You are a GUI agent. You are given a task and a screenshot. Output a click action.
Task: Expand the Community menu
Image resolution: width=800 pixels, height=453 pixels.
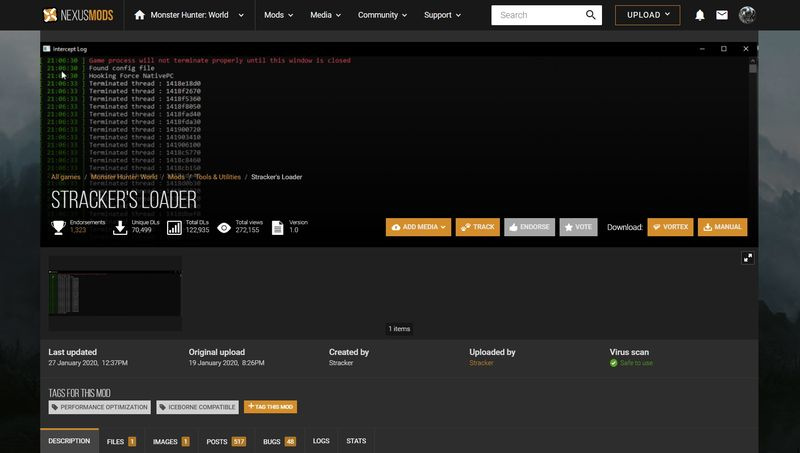382,15
